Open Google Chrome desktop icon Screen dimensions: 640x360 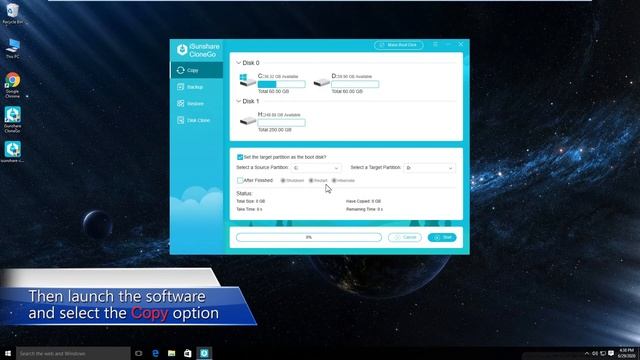13,85
